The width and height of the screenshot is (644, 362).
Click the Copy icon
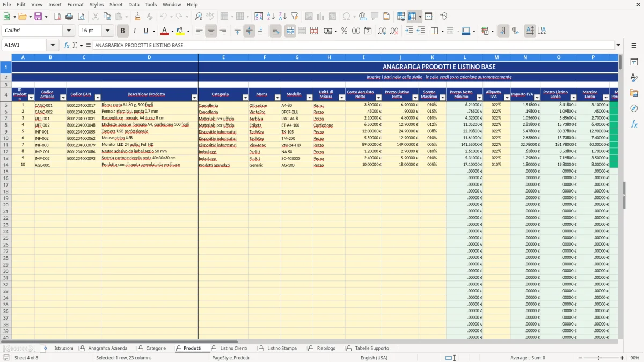[x=107, y=17]
